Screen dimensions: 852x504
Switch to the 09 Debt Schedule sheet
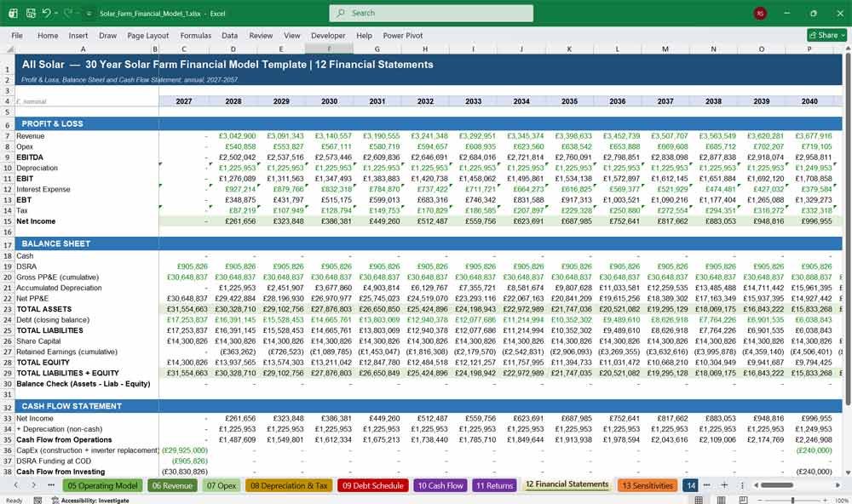(x=373, y=485)
